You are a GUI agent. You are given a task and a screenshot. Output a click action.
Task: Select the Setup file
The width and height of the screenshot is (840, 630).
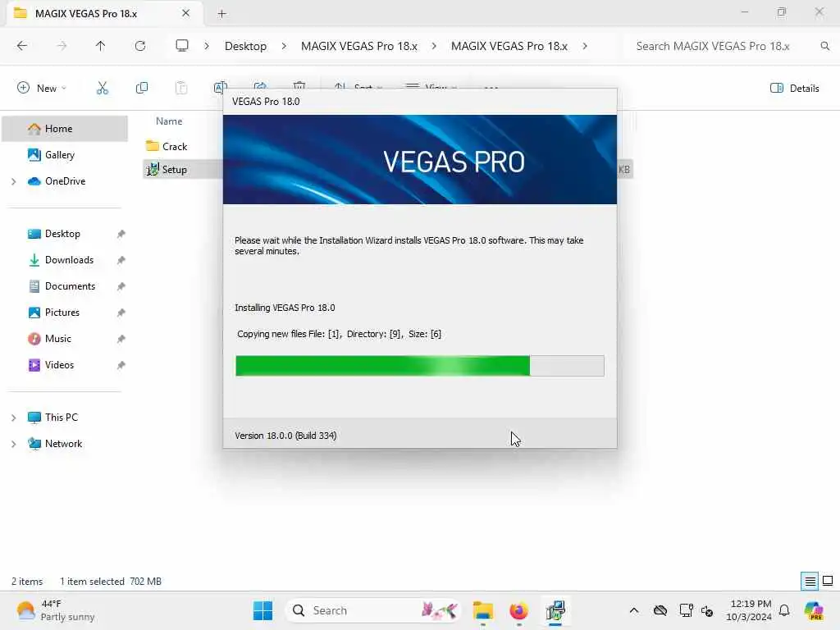pos(175,170)
